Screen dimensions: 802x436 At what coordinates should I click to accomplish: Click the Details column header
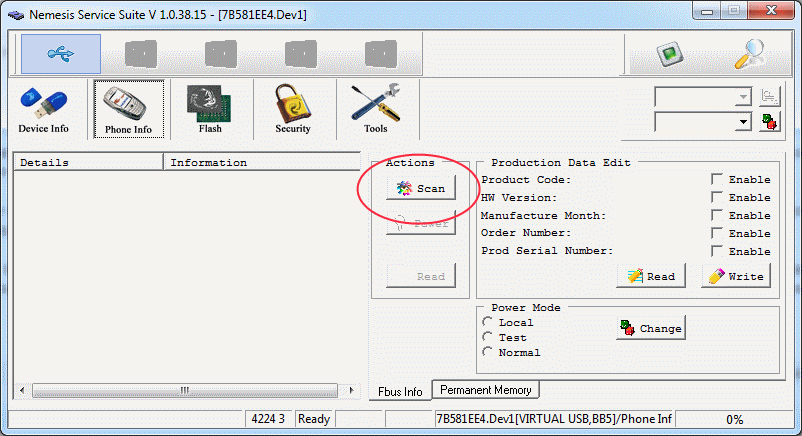88,162
